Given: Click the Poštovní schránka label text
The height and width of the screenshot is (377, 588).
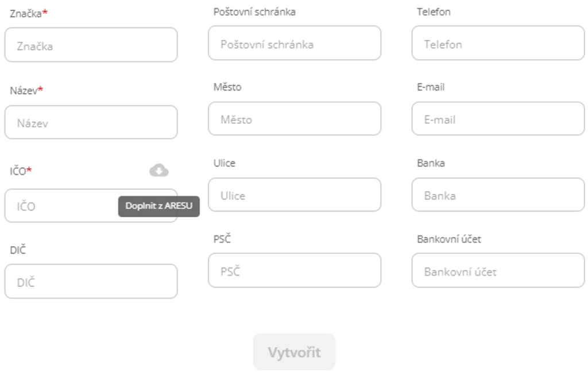Looking at the screenshot, I should [254, 11].
